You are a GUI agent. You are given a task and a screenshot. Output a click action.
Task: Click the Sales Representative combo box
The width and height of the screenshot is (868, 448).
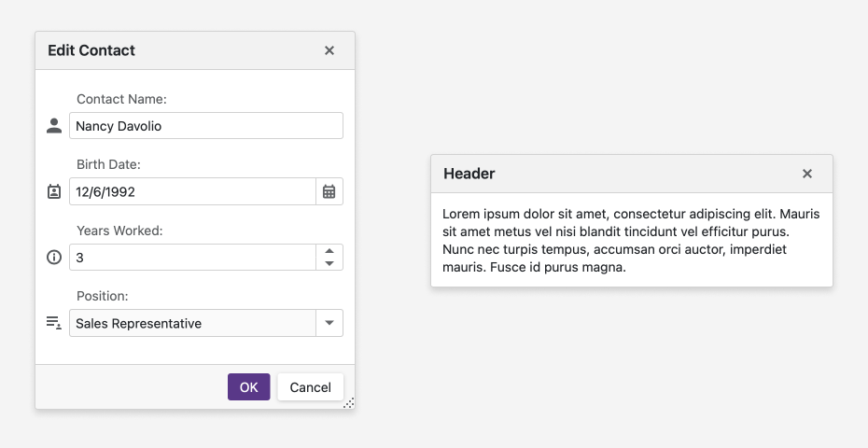click(x=192, y=323)
